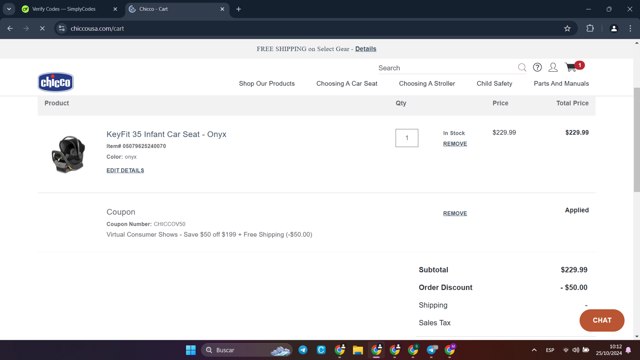This screenshot has width=640, height=360.
Task: Click the coupon Applied status
Action: (x=576, y=210)
